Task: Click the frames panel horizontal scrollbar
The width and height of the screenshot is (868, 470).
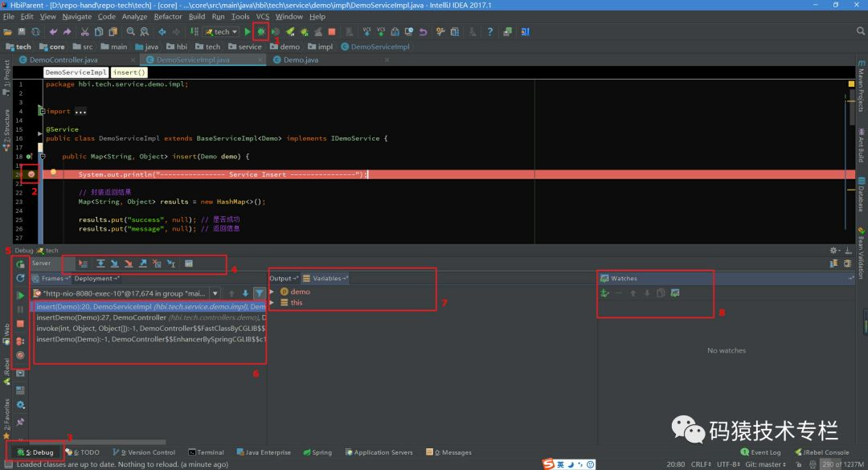Action: pyautogui.click(x=97, y=443)
